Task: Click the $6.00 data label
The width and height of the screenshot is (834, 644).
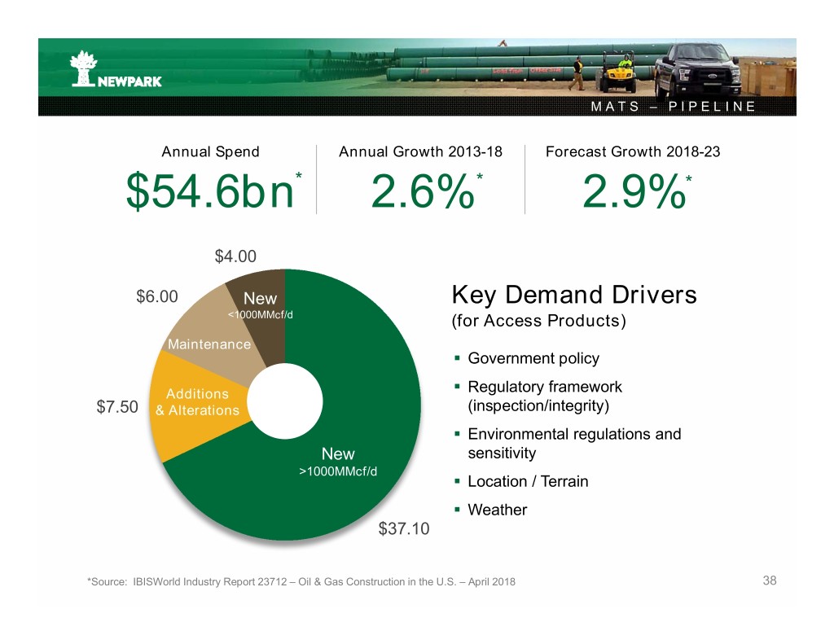Action: (x=157, y=297)
